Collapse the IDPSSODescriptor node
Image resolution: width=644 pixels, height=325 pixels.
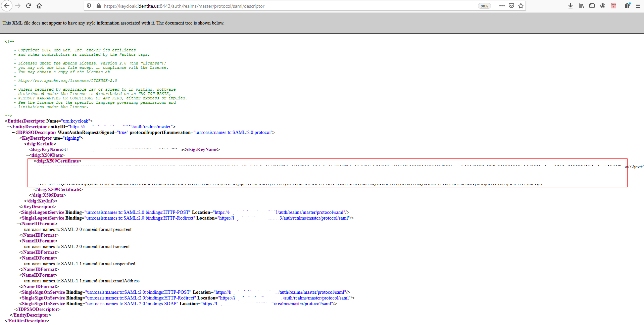[x=13, y=133]
